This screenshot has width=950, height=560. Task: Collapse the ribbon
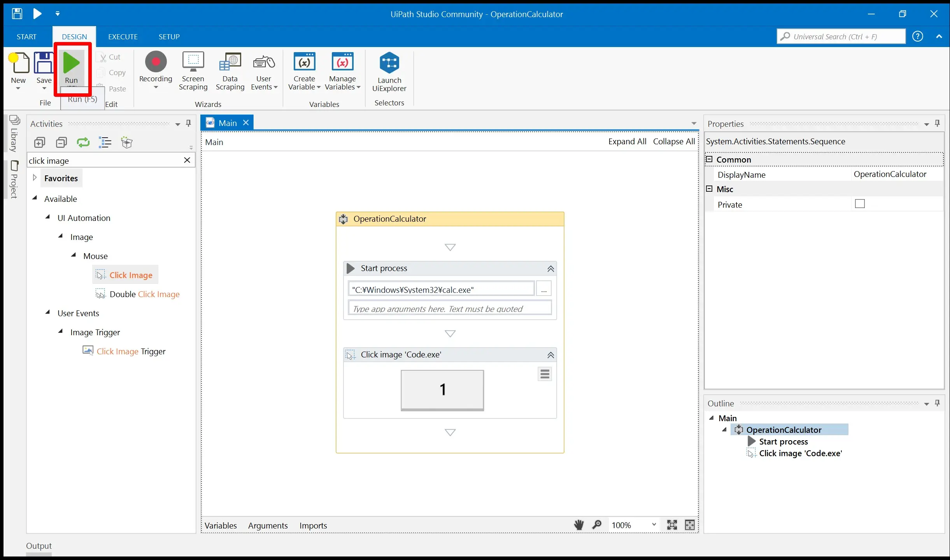click(x=939, y=37)
